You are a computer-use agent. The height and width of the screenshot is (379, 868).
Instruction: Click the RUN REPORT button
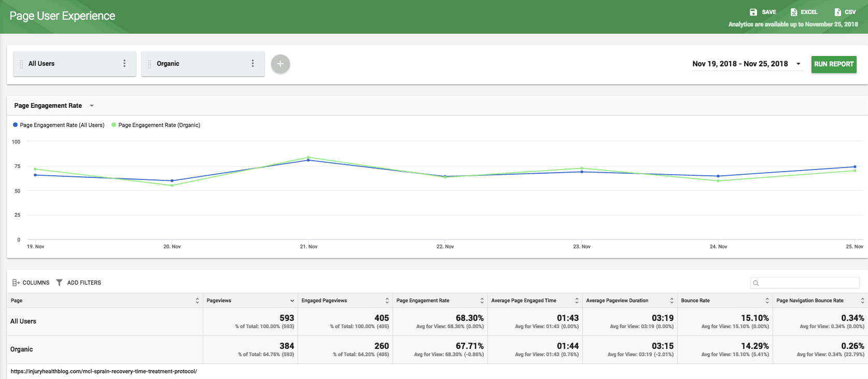pyautogui.click(x=834, y=64)
